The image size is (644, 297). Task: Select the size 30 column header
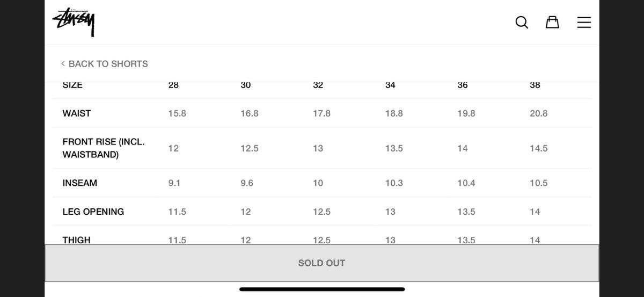[246, 85]
